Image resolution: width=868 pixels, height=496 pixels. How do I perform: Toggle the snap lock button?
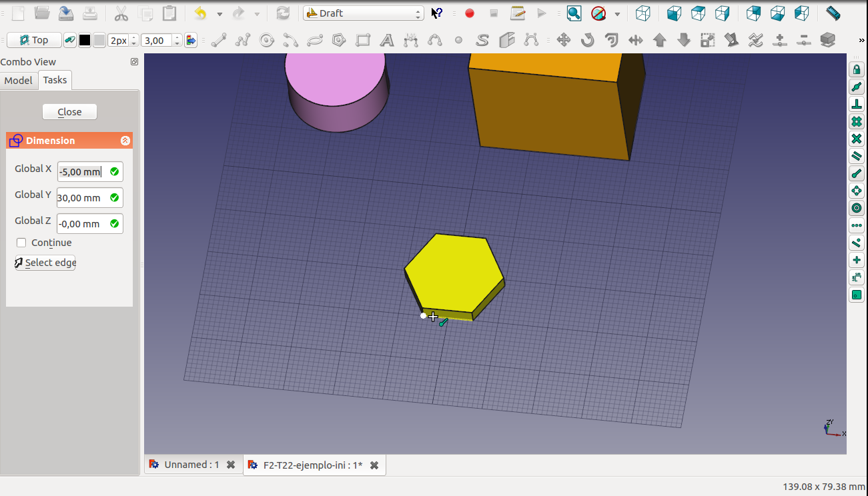[857, 70]
